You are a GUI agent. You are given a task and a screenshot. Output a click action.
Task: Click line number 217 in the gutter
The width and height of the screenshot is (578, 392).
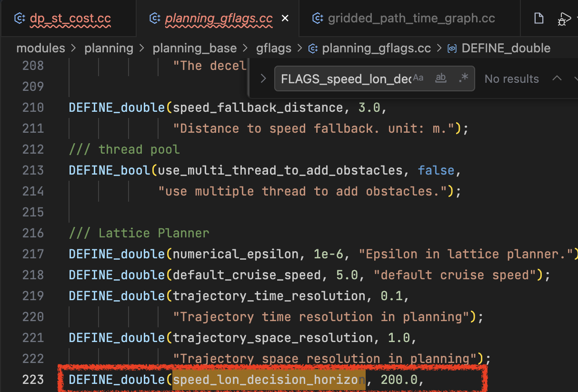point(33,254)
